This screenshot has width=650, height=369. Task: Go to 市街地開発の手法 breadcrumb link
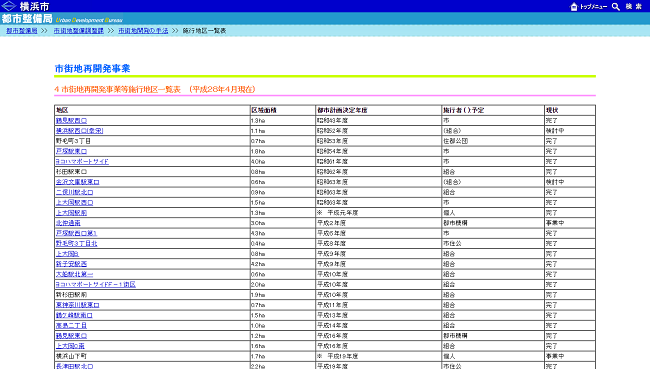[143, 31]
